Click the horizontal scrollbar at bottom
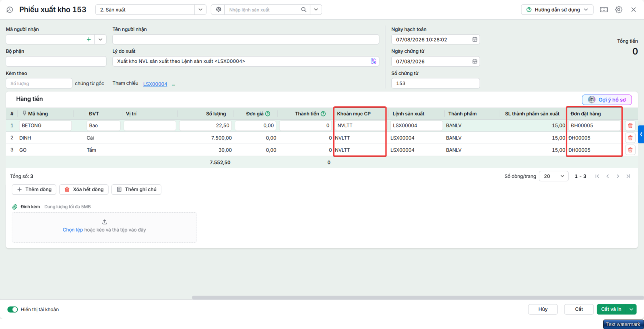Screen dimensions: 644x329 coord(417,298)
